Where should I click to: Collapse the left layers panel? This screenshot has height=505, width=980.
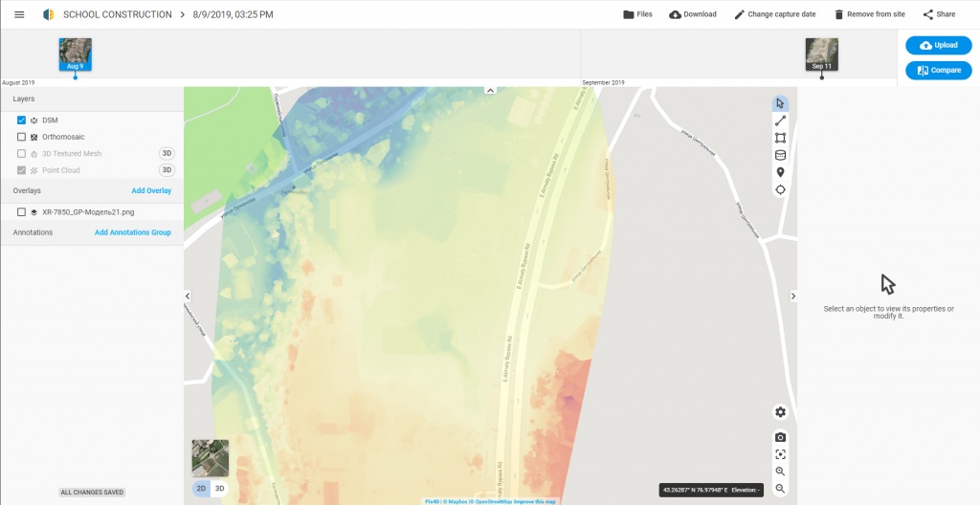pyautogui.click(x=188, y=296)
